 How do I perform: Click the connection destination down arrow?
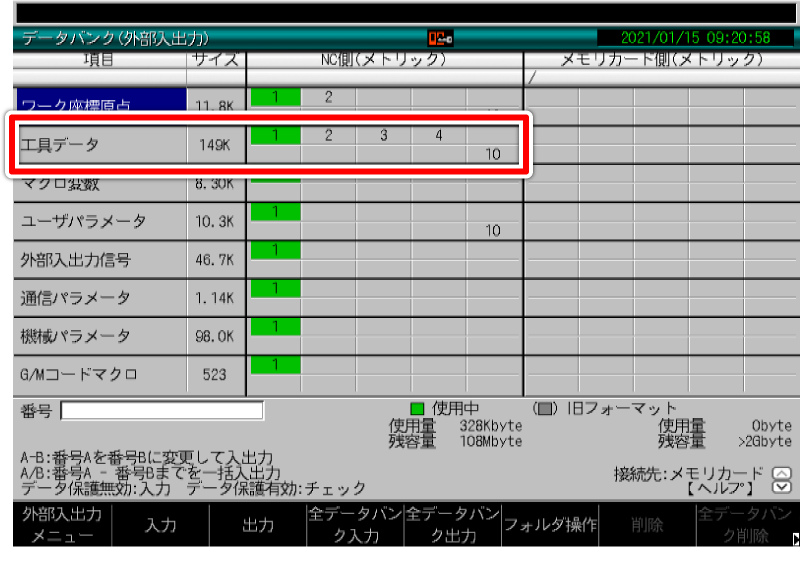[781, 486]
